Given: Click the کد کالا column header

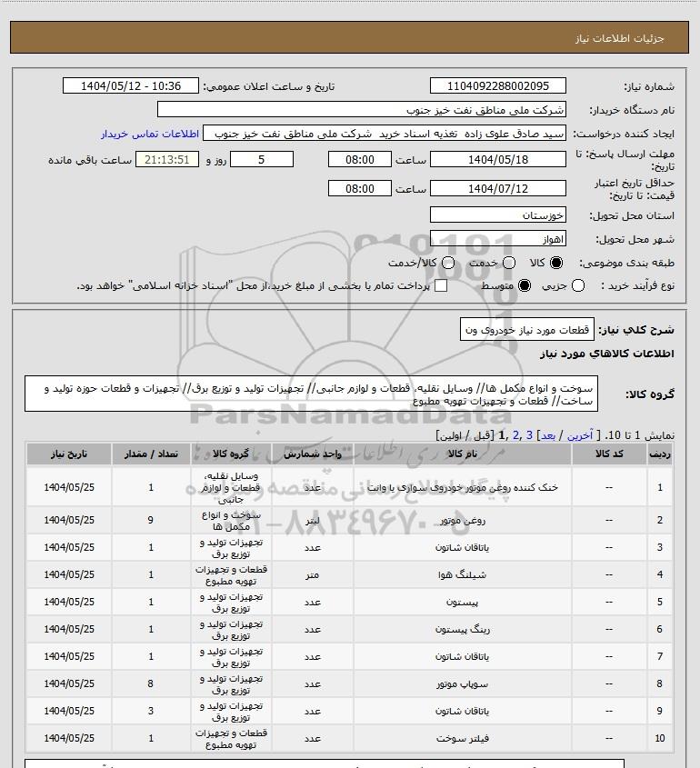Looking at the screenshot, I should pyautogui.click(x=609, y=454).
